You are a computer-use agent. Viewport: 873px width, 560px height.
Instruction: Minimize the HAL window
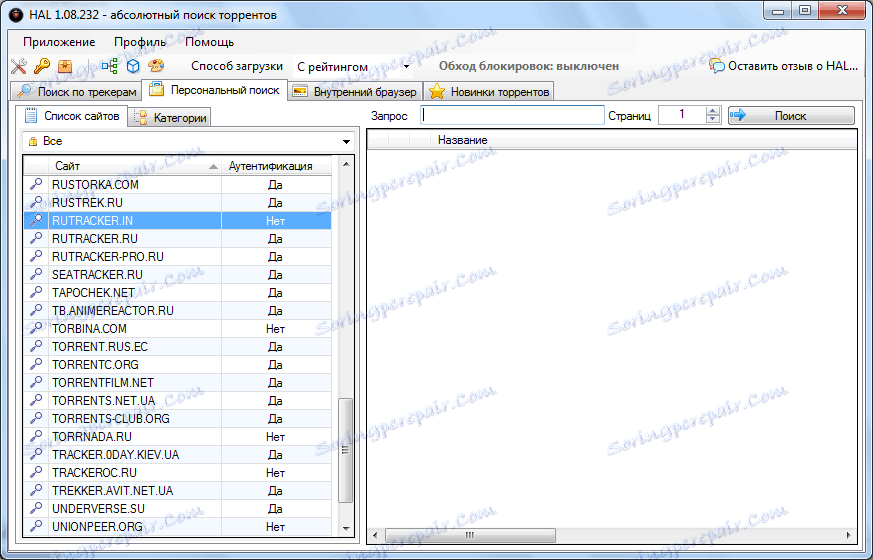click(x=778, y=11)
